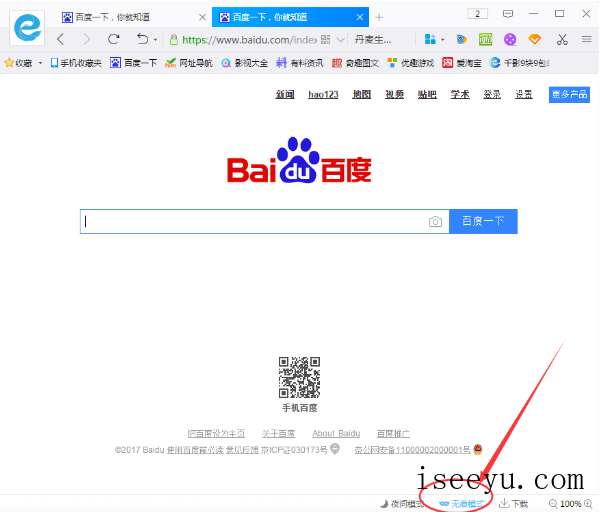The height and width of the screenshot is (512, 602).
Task: Open a new tab with plus button
Action: [379, 17]
